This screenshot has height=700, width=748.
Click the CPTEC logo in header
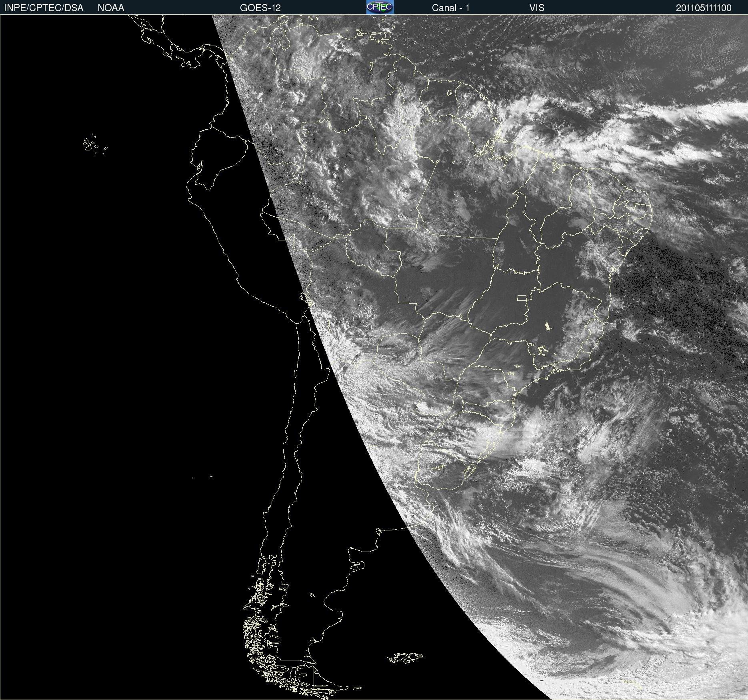click(380, 7)
